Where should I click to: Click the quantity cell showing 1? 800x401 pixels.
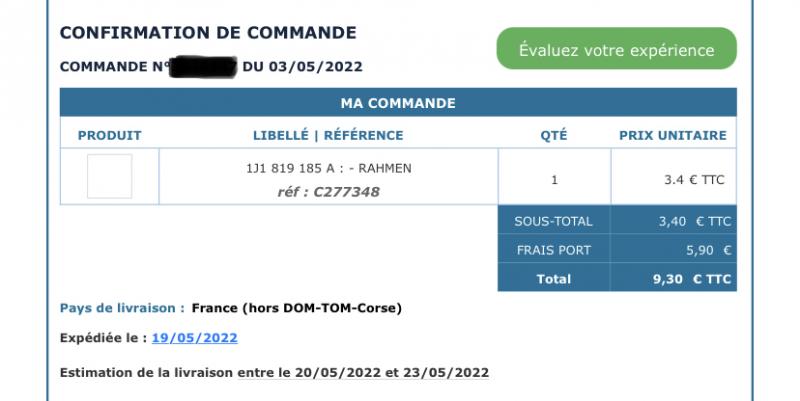point(554,180)
